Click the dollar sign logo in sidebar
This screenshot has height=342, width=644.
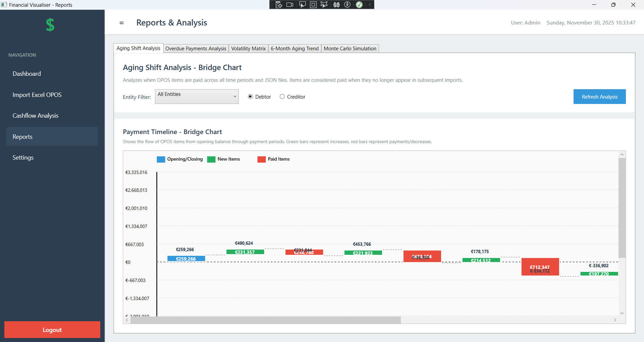[50, 24]
